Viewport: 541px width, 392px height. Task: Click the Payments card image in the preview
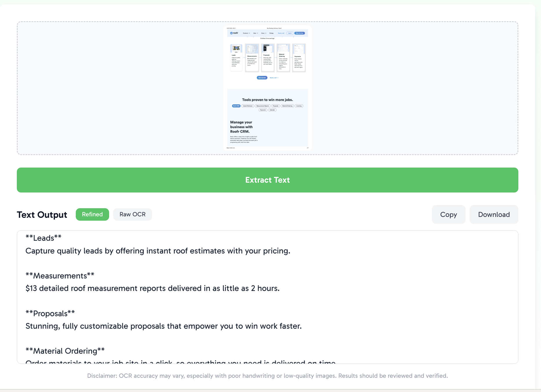[299, 49]
